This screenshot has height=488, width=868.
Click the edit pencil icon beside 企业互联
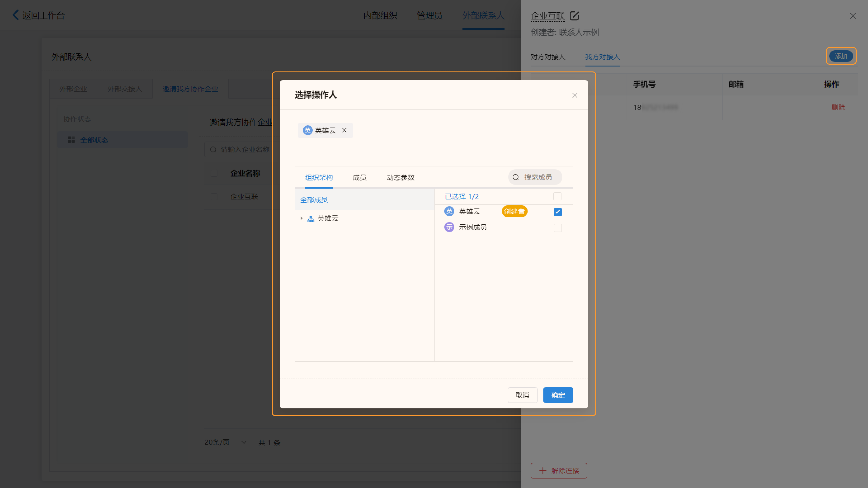pos(574,16)
